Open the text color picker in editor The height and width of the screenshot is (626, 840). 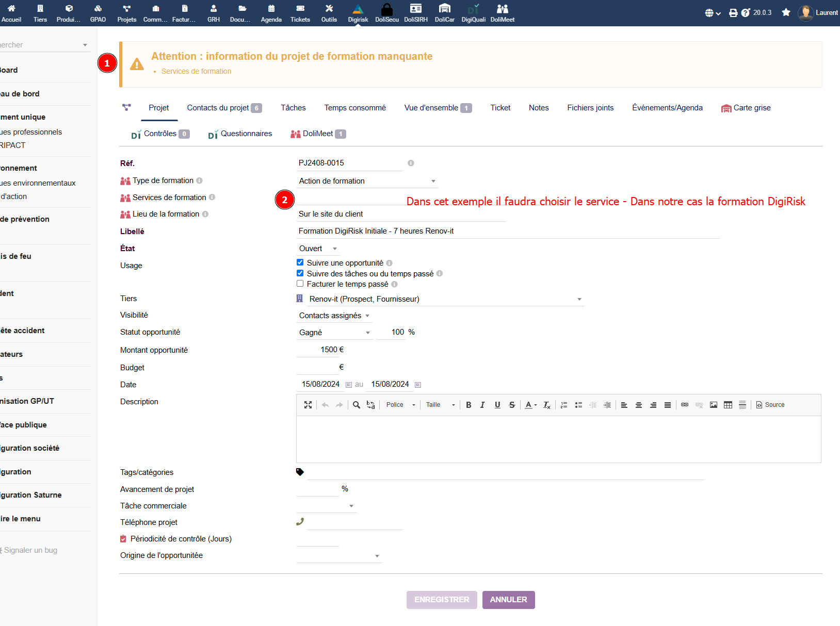[x=531, y=405]
